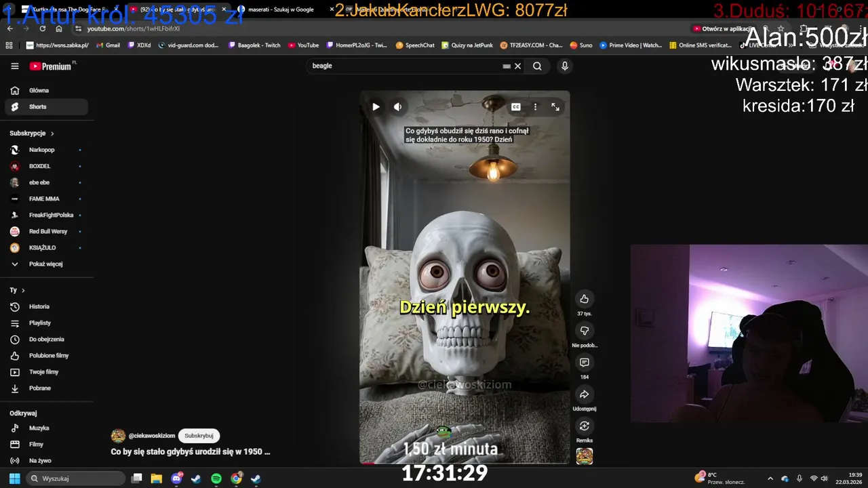This screenshot has height=488, width=868.
Task: Open Polubione filmy liked videos
Action: pos(46,355)
